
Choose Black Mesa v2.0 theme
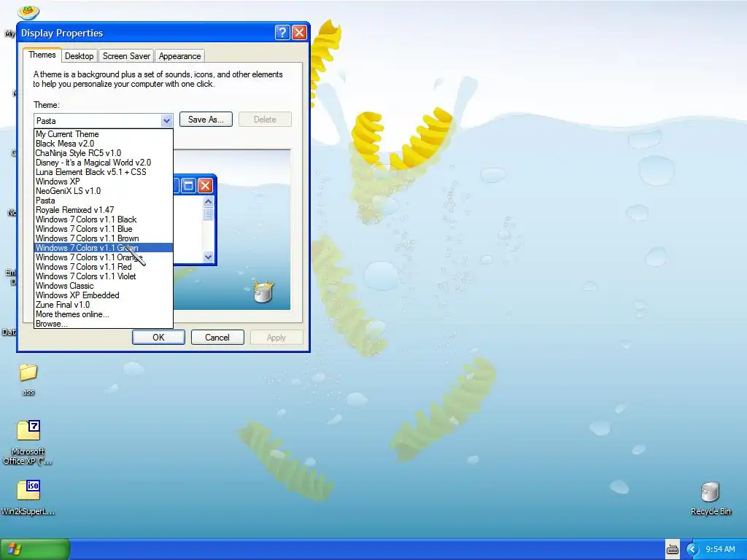pos(104,144)
